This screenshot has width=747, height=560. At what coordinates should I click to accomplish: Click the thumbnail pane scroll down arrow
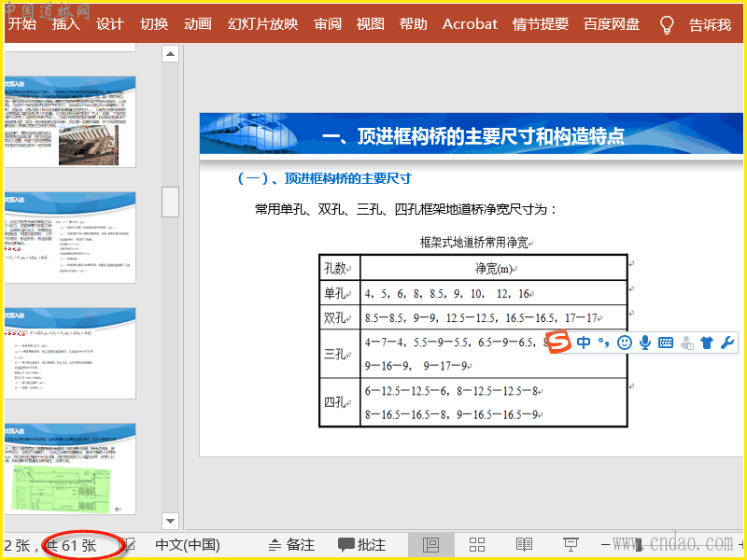pos(170,521)
